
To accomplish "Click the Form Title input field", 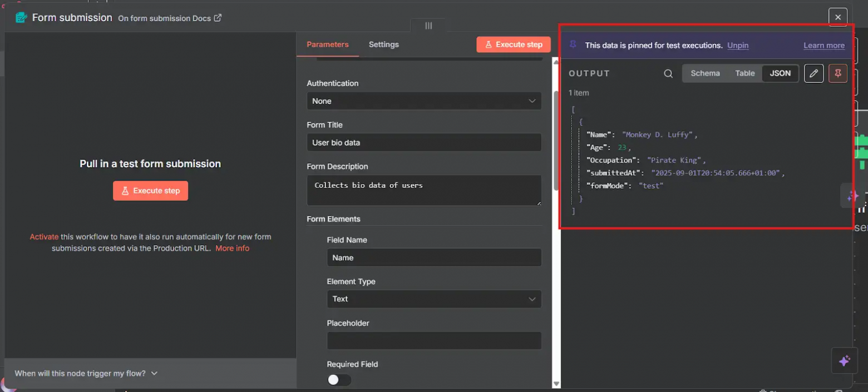I will pyautogui.click(x=424, y=142).
